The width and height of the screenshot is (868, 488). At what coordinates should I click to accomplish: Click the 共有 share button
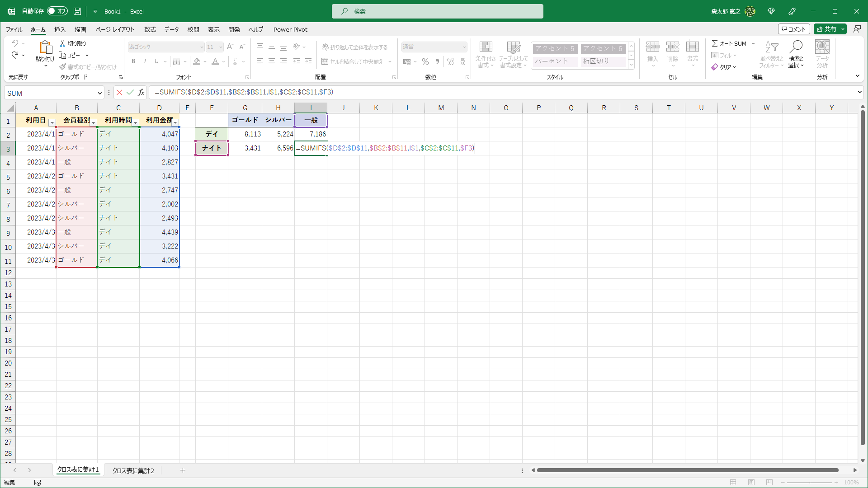pyautogui.click(x=826, y=29)
